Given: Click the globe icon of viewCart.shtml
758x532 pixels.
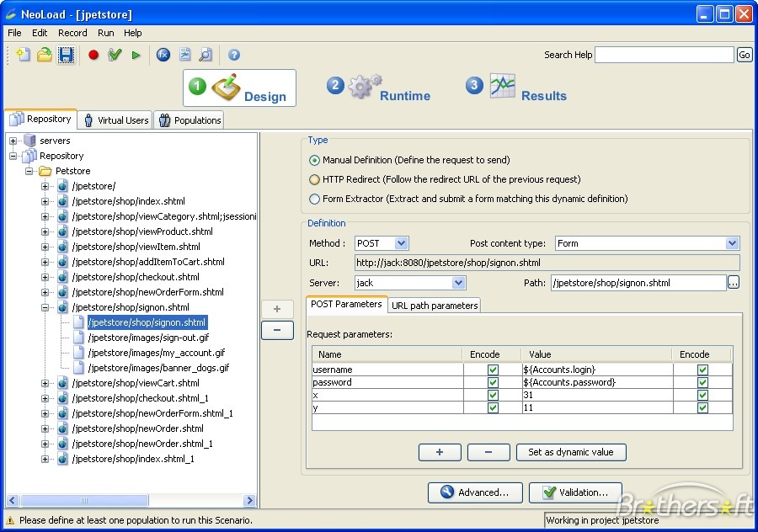Looking at the screenshot, I should click(x=62, y=383).
